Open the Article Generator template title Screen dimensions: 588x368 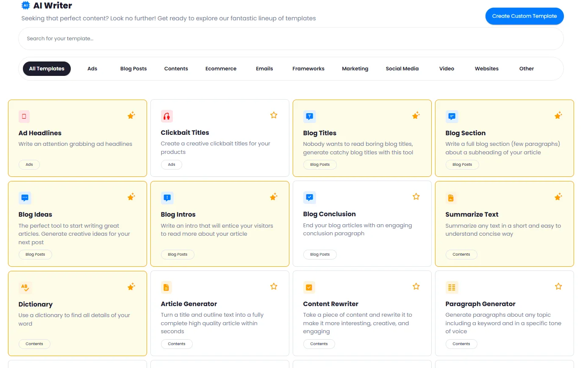coord(189,304)
